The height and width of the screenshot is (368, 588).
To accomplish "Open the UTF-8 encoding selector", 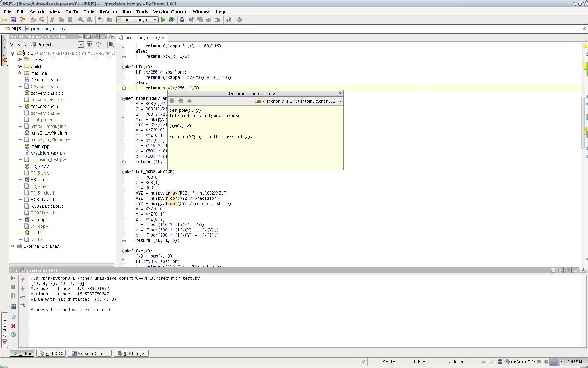I will (431, 362).
